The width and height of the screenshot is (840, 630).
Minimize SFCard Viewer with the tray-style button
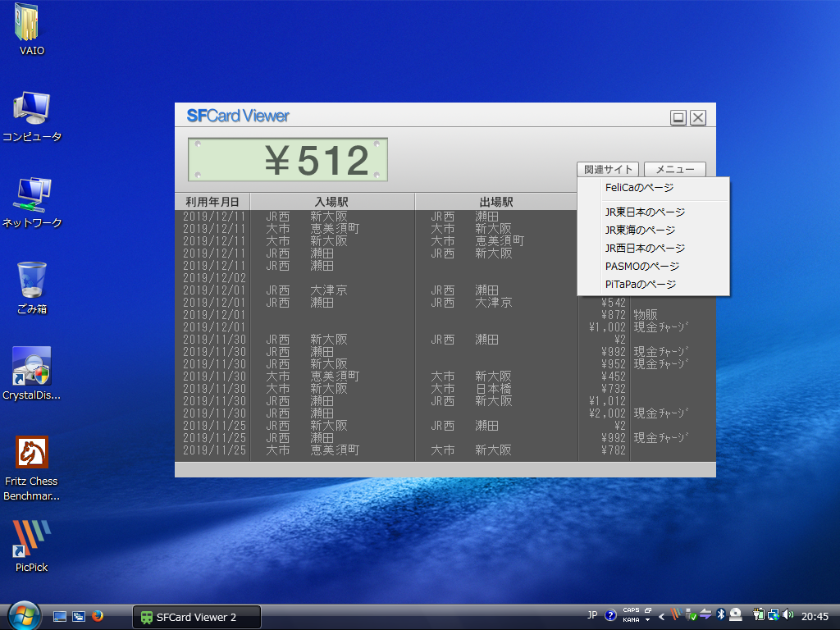click(x=678, y=117)
